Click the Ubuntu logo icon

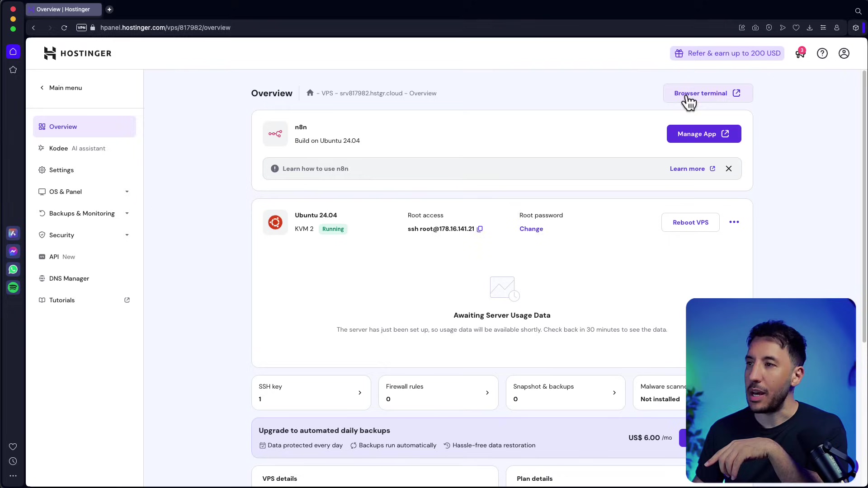tap(275, 222)
